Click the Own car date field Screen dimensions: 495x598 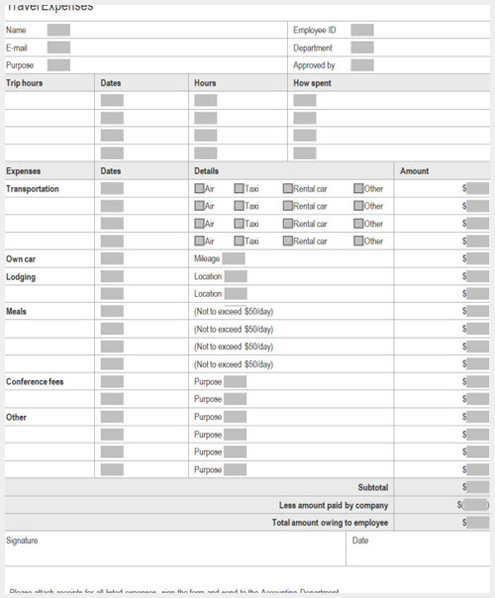[112, 259]
